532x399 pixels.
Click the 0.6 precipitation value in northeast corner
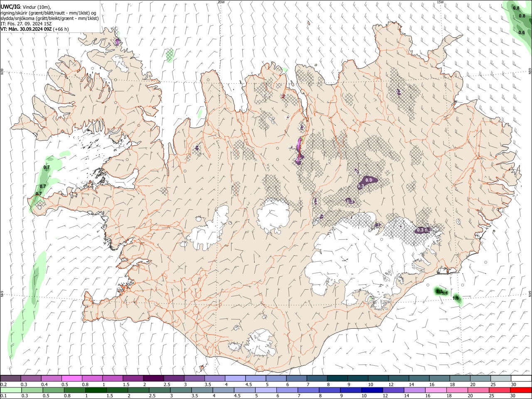[x=522, y=32]
